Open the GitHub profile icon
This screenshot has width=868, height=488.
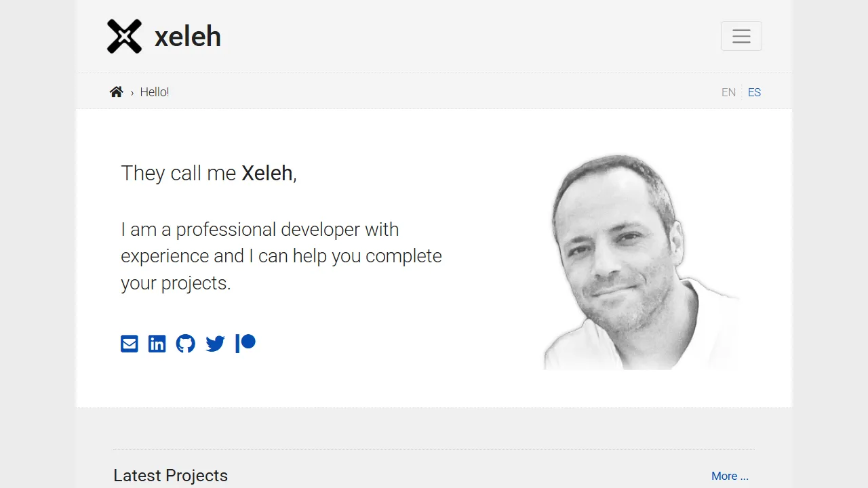(185, 344)
